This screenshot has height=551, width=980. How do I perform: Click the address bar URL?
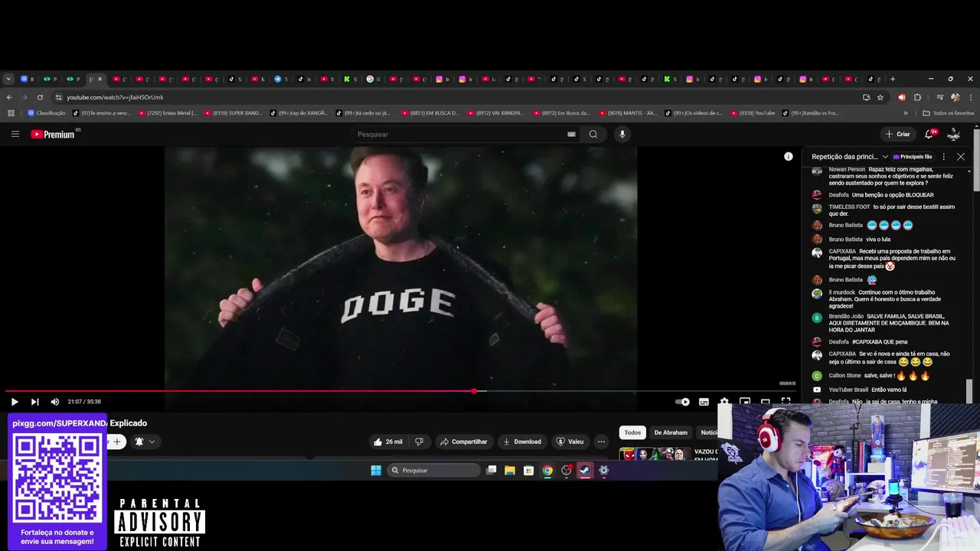(x=115, y=97)
